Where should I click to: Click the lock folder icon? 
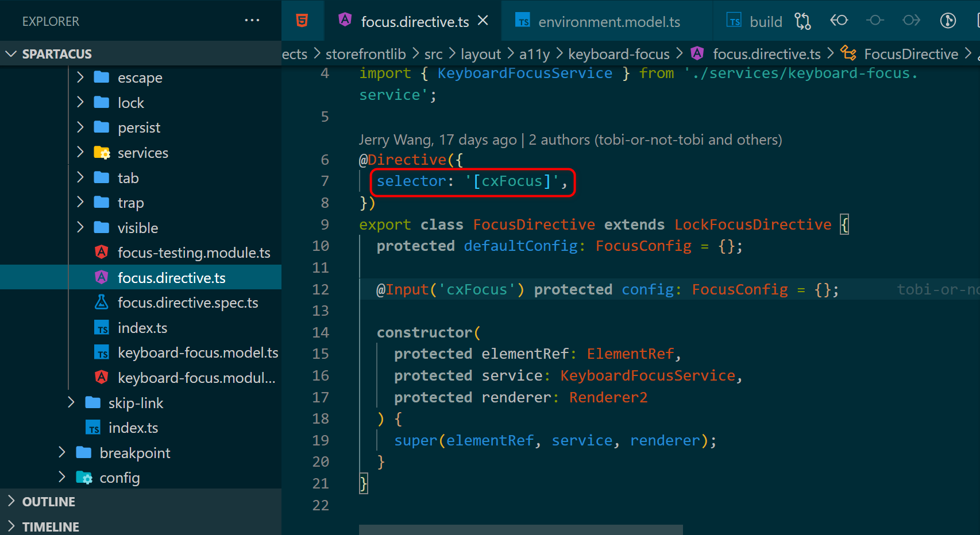(x=102, y=102)
